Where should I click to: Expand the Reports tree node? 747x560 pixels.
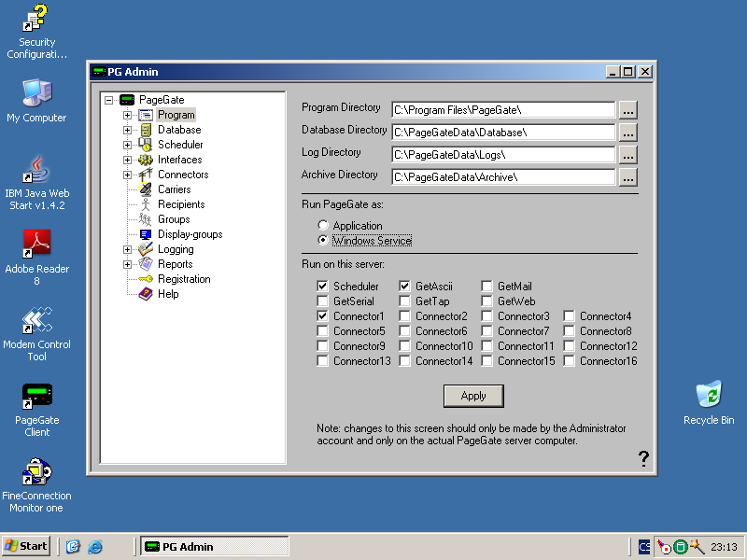(127, 264)
